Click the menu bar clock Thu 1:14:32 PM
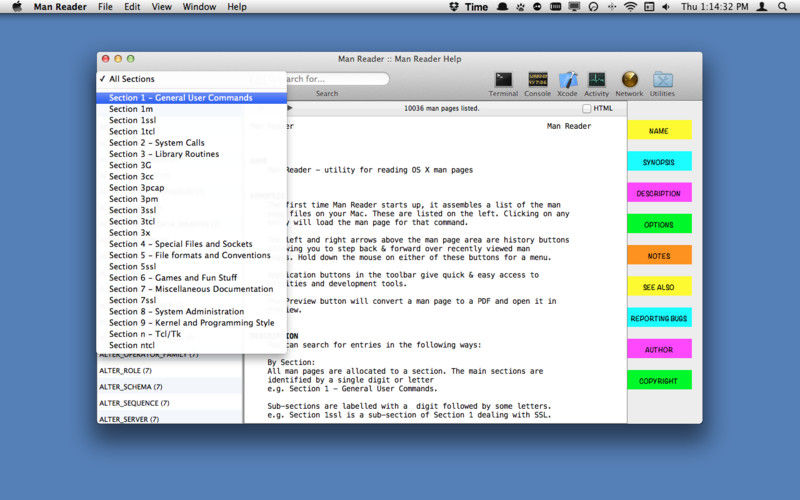Image resolution: width=800 pixels, height=500 pixels. (715, 7)
